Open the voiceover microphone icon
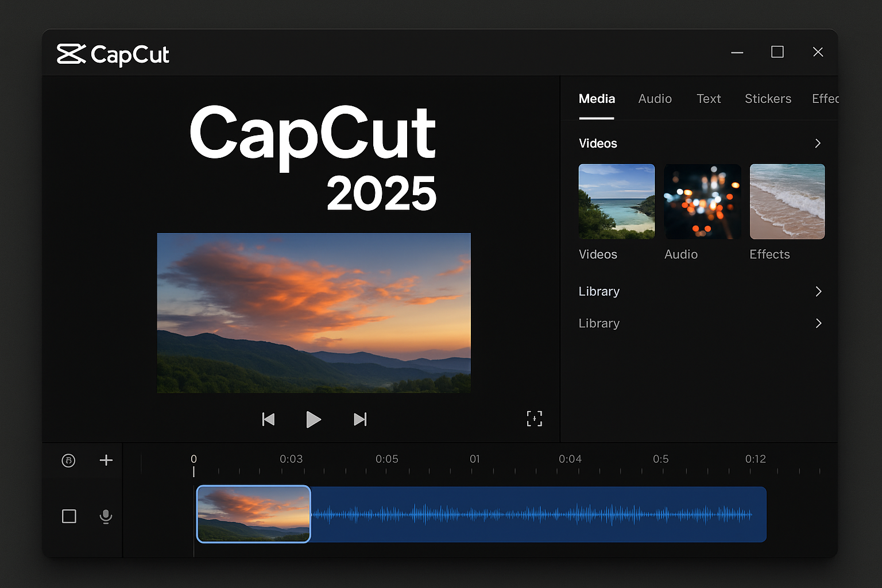The width and height of the screenshot is (882, 588). pyautogui.click(x=106, y=516)
